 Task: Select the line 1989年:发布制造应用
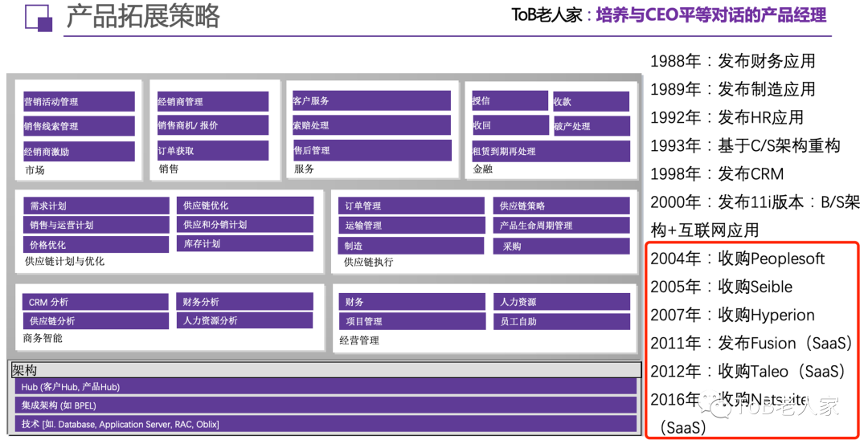point(733,89)
